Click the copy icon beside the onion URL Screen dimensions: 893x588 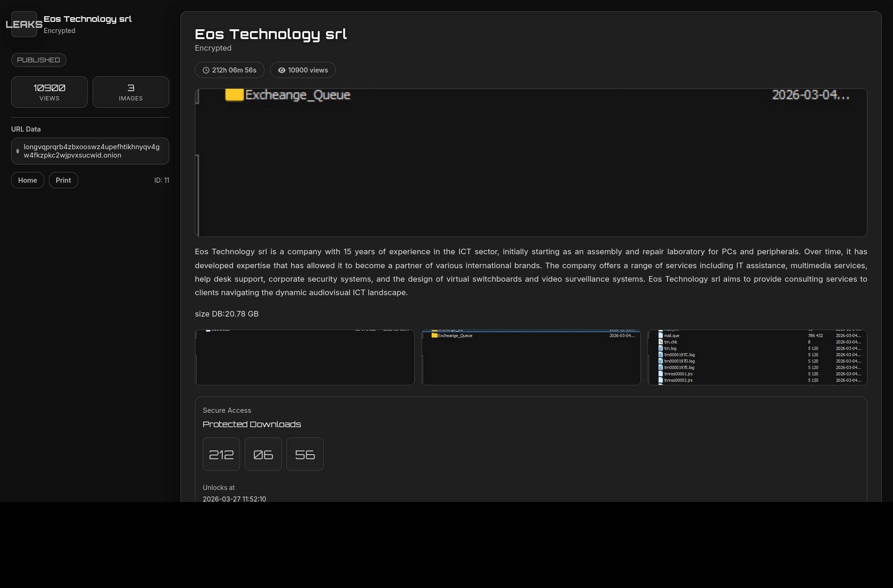pyautogui.click(x=18, y=151)
